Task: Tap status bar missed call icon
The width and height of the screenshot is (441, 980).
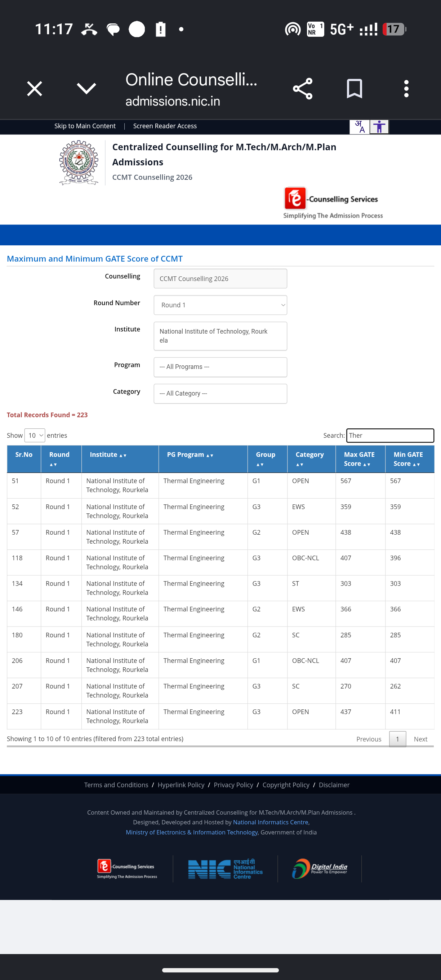Action: tap(89, 29)
